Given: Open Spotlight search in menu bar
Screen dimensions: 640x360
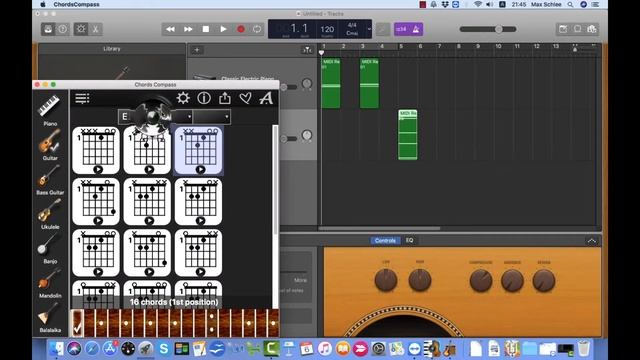Looking at the screenshot, I should (570, 4).
